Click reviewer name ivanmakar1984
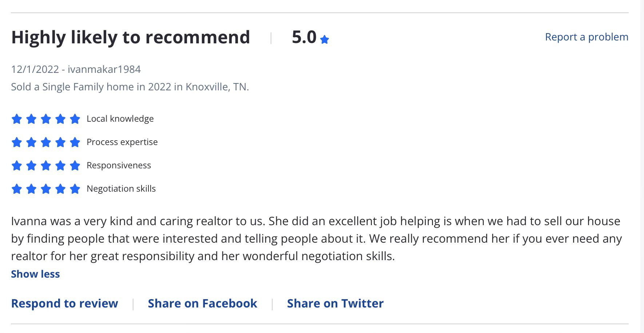644x333 pixels. pos(104,69)
